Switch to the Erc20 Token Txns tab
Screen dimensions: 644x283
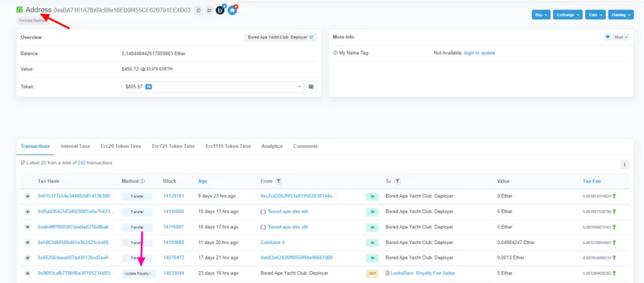(121, 146)
